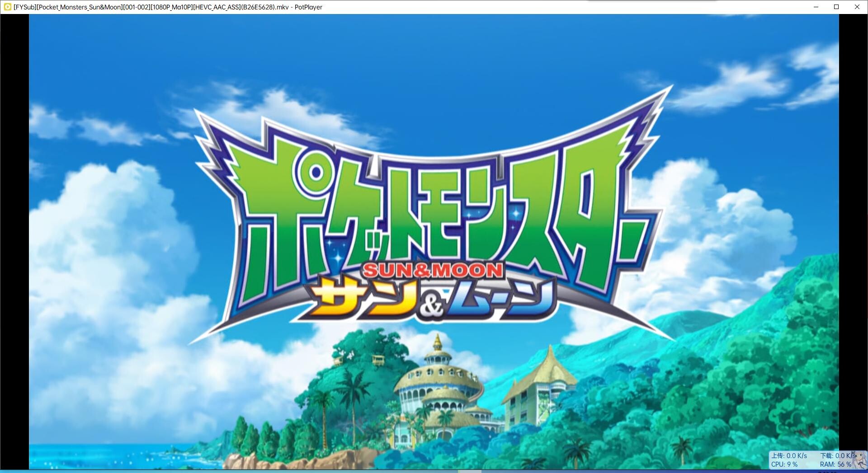The height and width of the screenshot is (473, 868).
Task: Click the right black letterbox bar
Action: point(853,226)
